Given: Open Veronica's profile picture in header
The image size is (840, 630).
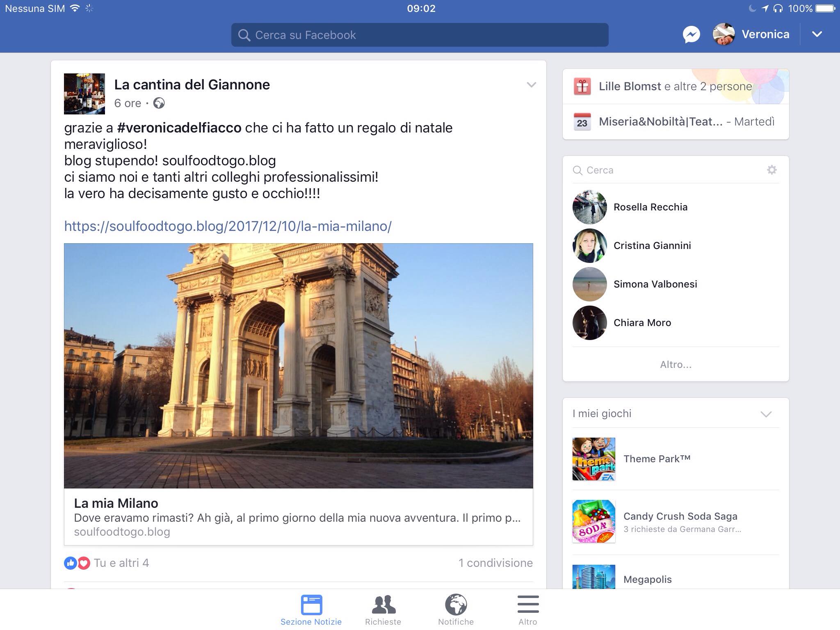Looking at the screenshot, I should click(724, 34).
